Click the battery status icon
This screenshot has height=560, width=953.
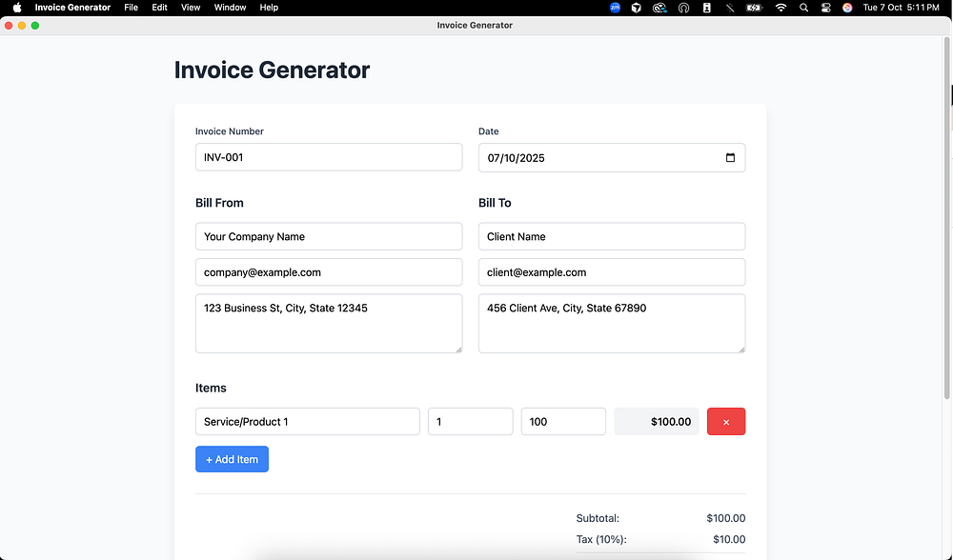tap(754, 8)
